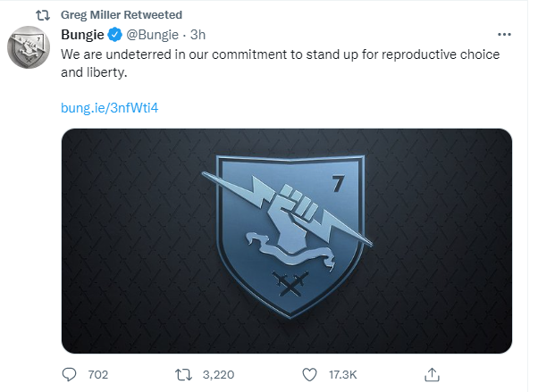Open the Bungie shield emblem image
This screenshot has width=538, height=392.
287,241
